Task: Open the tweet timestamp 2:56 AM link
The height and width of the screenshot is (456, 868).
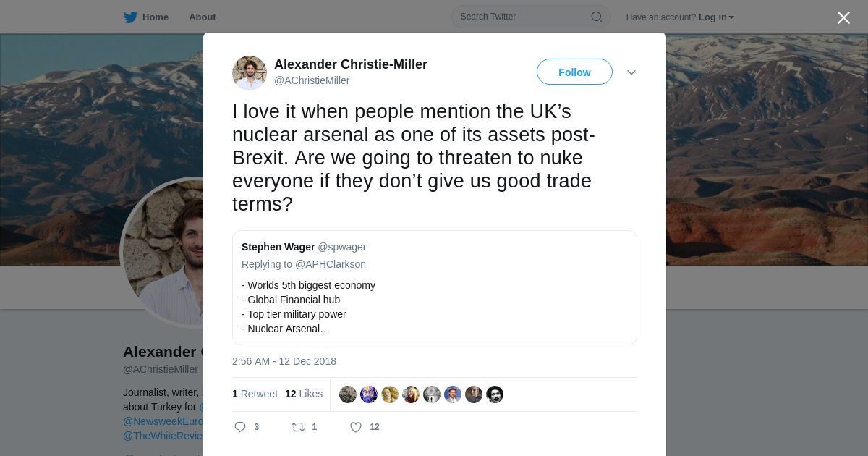Action: coord(284,361)
